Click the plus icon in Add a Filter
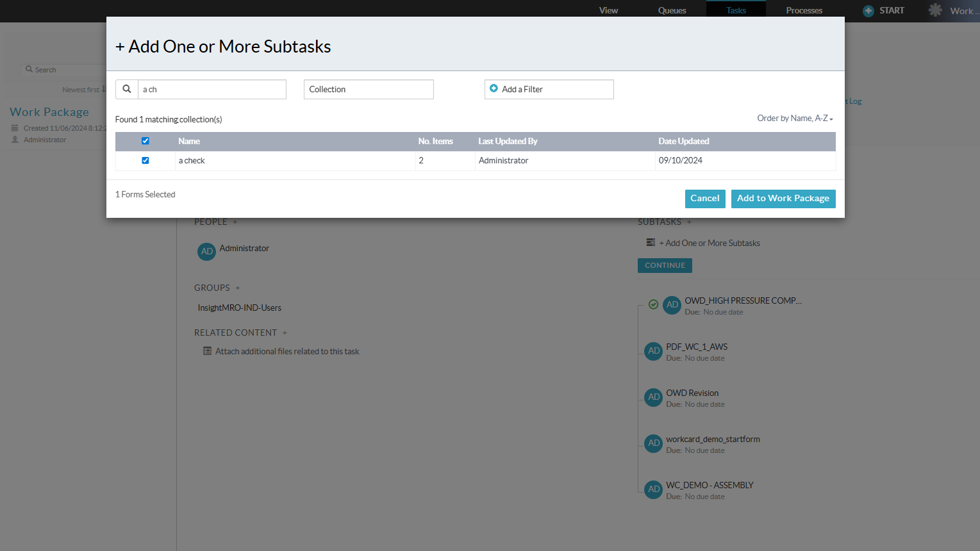This screenshot has width=980, height=551. (x=494, y=88)
